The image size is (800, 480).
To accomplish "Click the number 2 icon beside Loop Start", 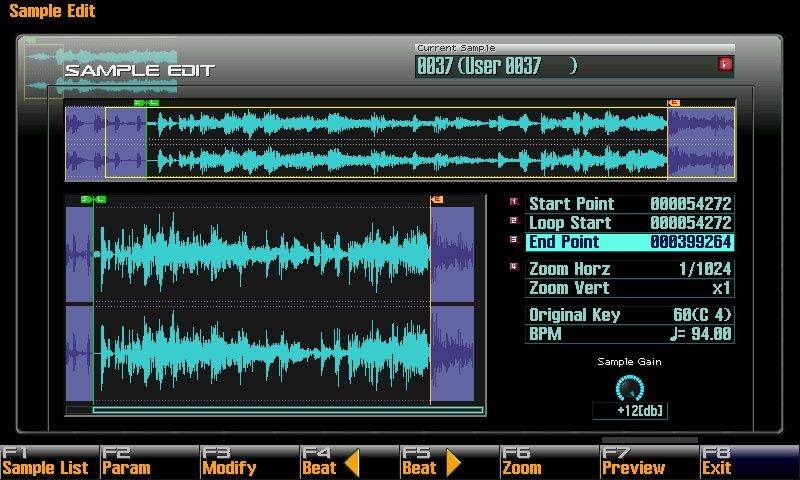I will click(x=514, y=221).
